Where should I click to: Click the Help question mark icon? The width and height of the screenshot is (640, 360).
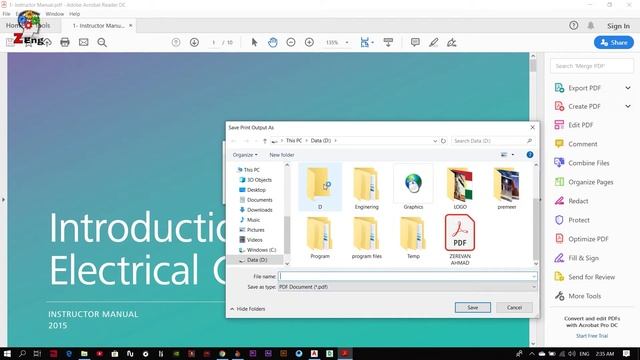tap(573, 25)
